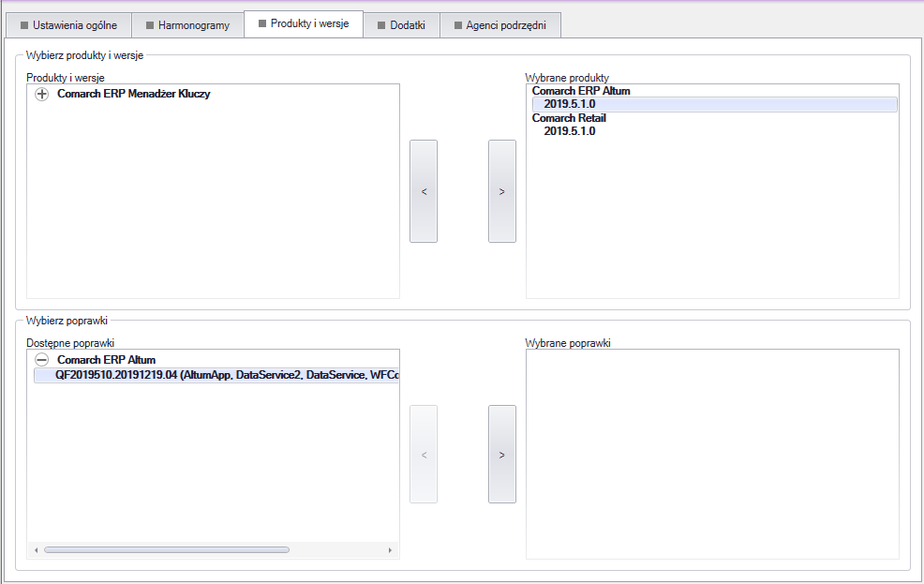This screenshot has width=924, height=584.
Task: Click the disabled '<' button in poprawki section
Action: 424,454
